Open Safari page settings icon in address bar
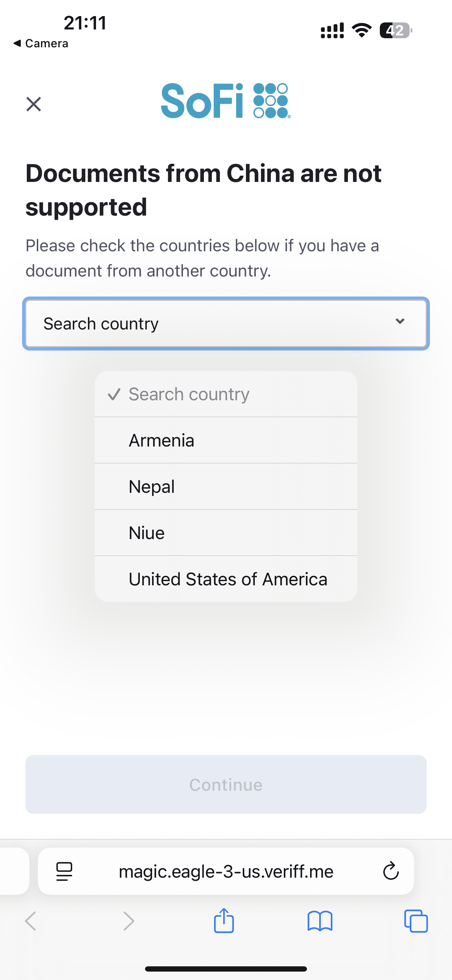The image size is (452, 980). tap(64, 871)
